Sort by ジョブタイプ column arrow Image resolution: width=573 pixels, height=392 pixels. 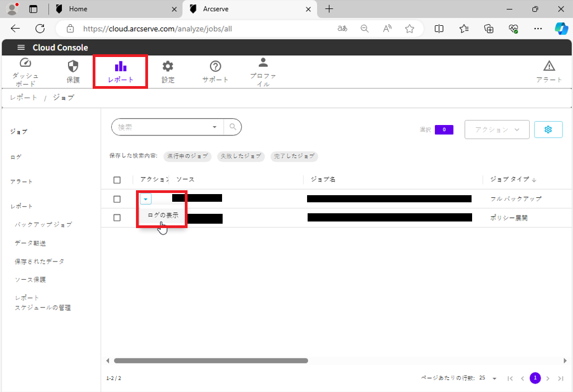[x=534, y=180]
